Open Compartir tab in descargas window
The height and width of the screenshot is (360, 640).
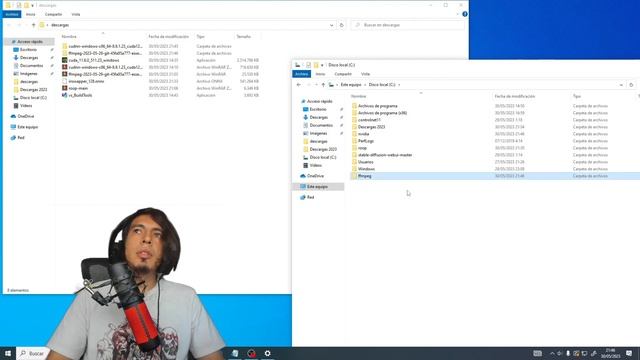[x=53, y=14]
